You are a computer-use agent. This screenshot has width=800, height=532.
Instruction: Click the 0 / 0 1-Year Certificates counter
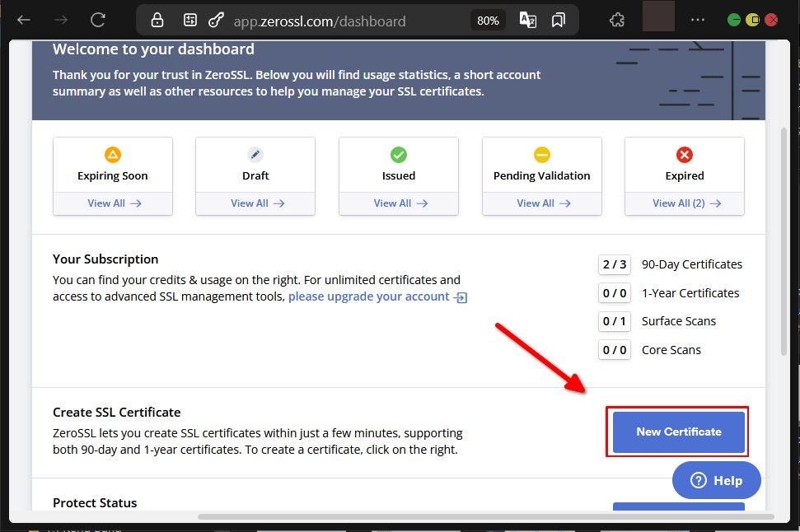pyautogui.click(x=615, y=293)
